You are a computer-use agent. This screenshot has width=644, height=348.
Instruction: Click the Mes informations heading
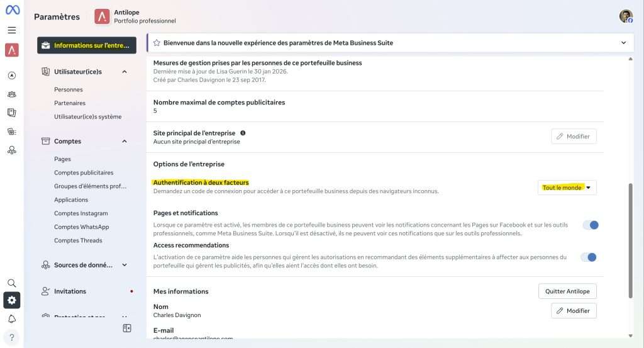click(180, 291)
